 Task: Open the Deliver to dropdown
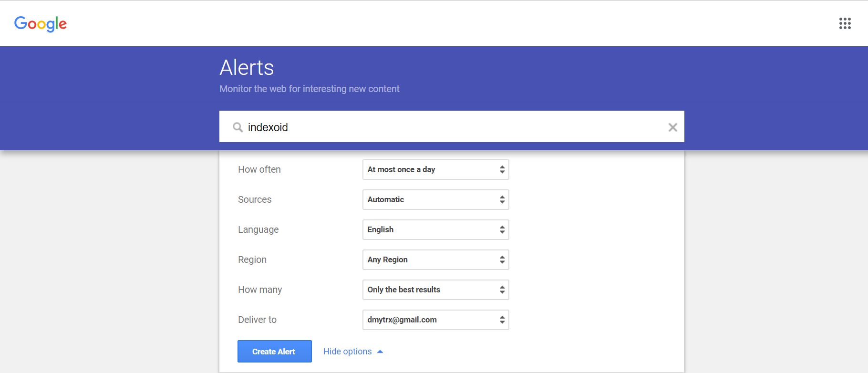tap(436, 320)
